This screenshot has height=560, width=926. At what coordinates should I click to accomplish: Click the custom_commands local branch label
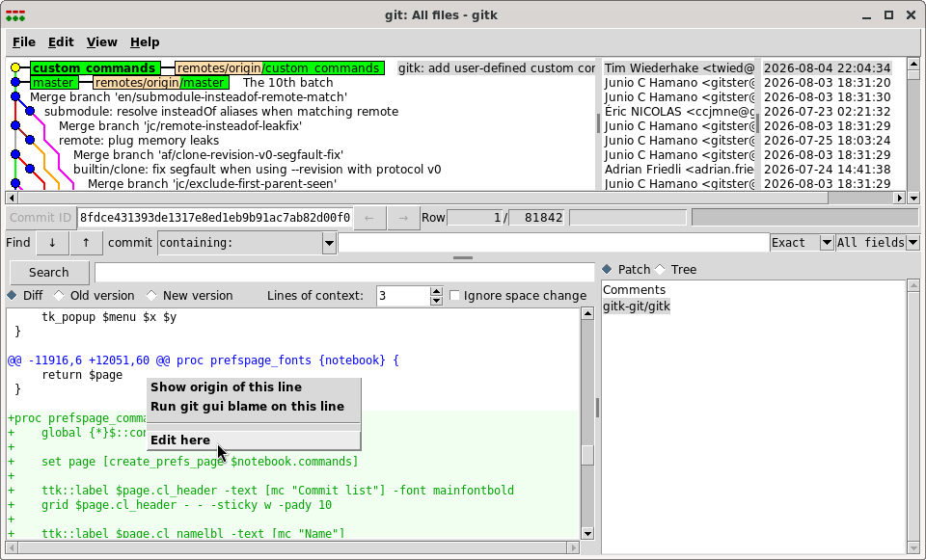[x=95, y=67]
